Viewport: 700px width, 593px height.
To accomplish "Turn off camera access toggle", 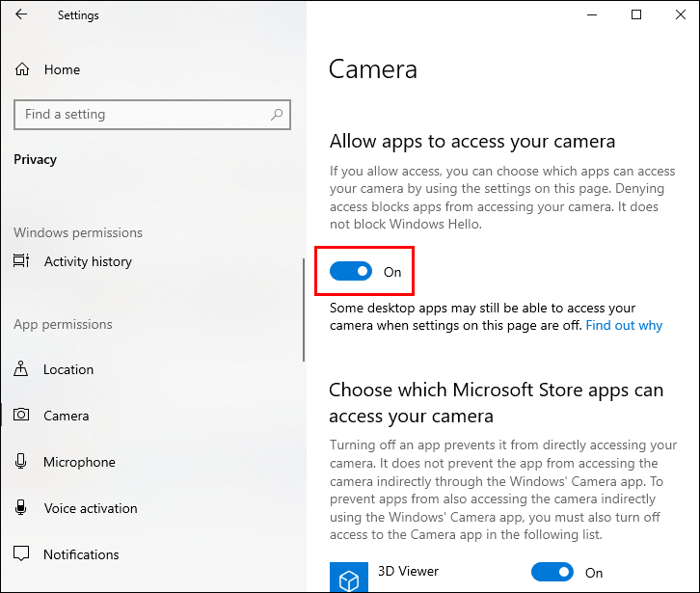I will click(x=351, y=272).
